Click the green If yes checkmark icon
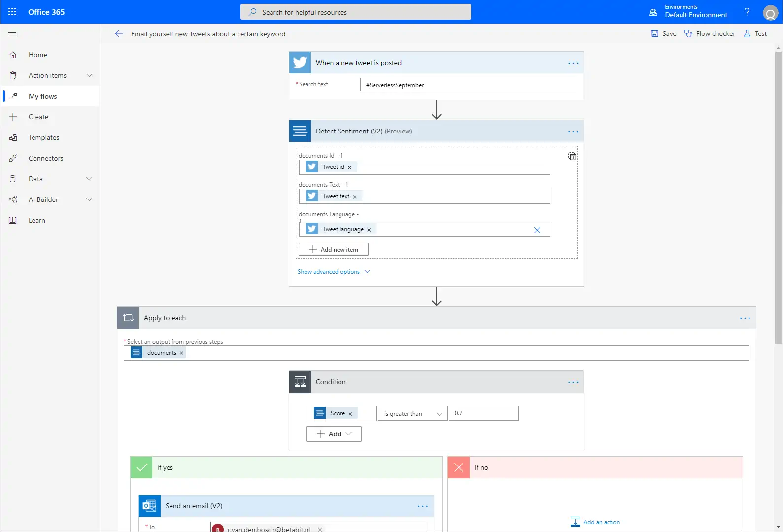783x532 pixels. (141, 467)
